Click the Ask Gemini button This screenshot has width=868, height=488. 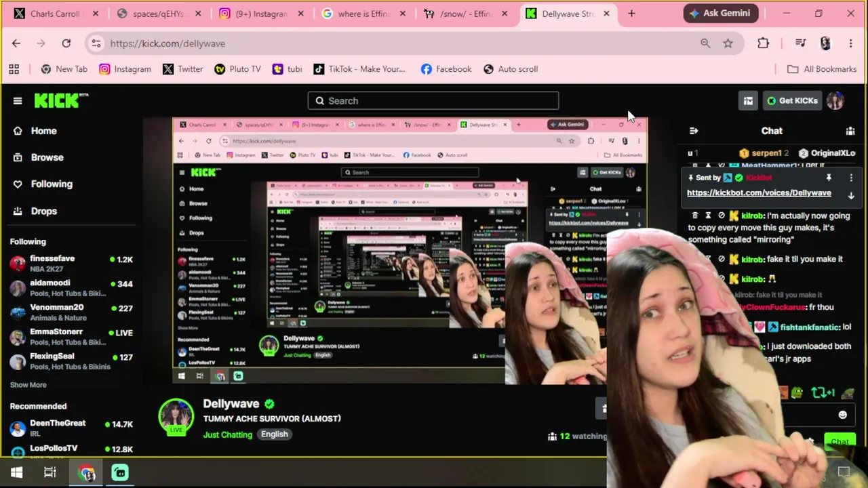(x=719, y=13)
